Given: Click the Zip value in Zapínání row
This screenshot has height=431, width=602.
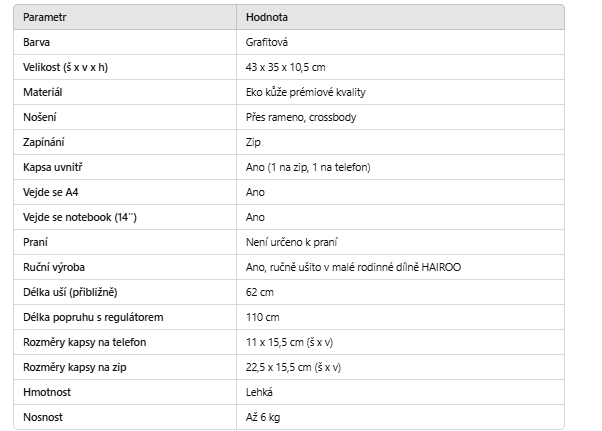Looking at the screenshot, I should tap(253, 142).
